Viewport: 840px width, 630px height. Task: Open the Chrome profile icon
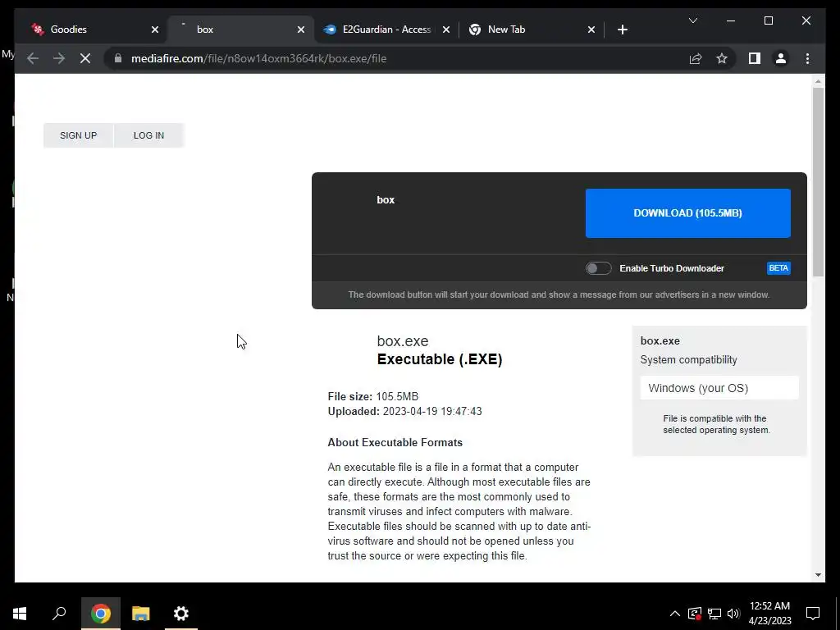(x=781, y=58)
